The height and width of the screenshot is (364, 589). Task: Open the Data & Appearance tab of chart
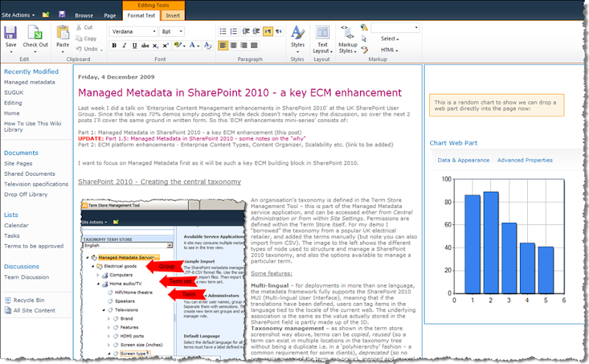tap(463, 160)
